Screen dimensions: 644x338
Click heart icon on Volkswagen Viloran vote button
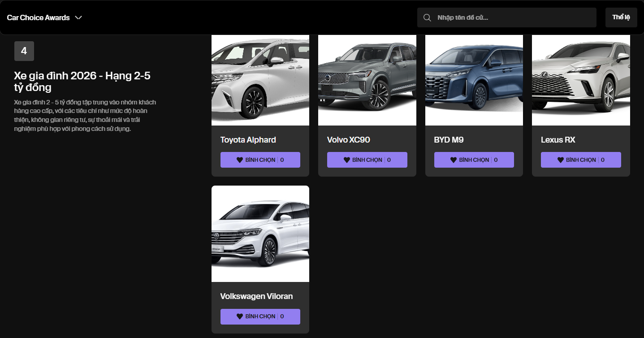(x=240, y=316)
